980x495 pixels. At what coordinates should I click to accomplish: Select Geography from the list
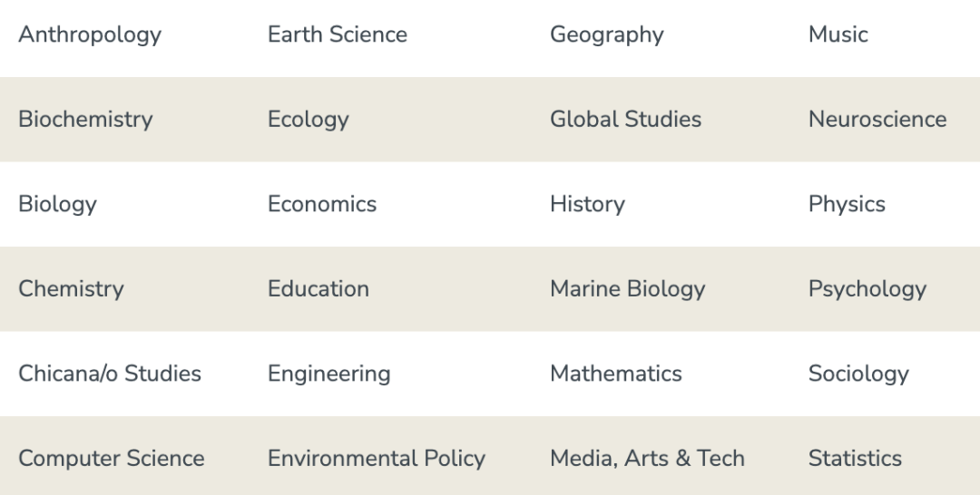607,34
